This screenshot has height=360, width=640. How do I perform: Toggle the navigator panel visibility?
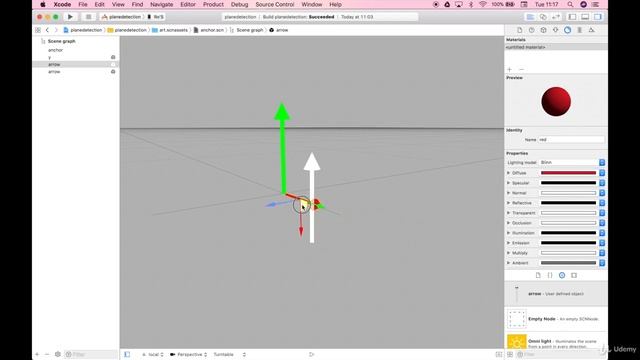573,17
